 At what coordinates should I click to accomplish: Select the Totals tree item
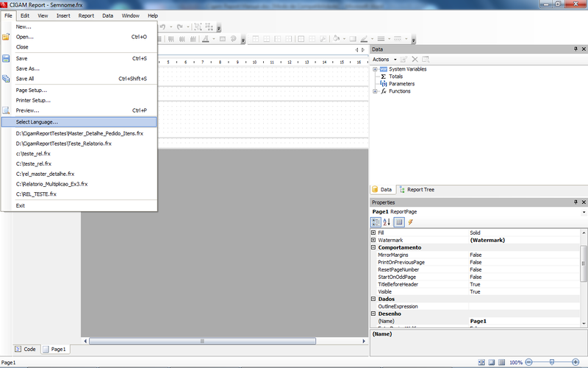pyautogui.click(x=395, y=77)
